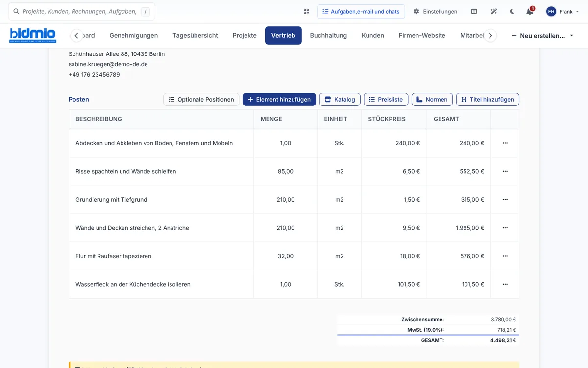
Task: Expand the Neu erstellen dropdown
Action: point(542,36)
